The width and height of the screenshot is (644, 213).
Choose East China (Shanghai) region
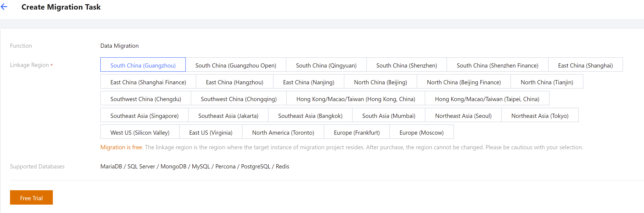(x=586, y=65)
